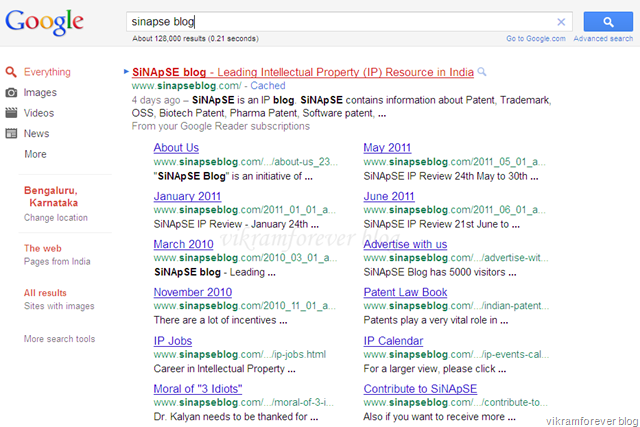Select Images search category
This screenshot has height=427, width=640.
(40, 93)
